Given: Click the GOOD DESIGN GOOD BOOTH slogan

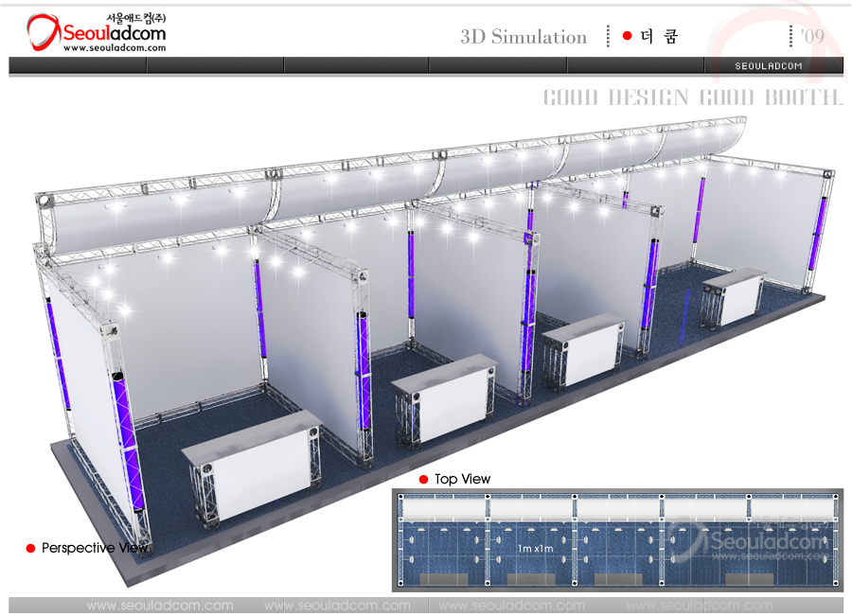Looking at the screenshot, I should [692, 97].
